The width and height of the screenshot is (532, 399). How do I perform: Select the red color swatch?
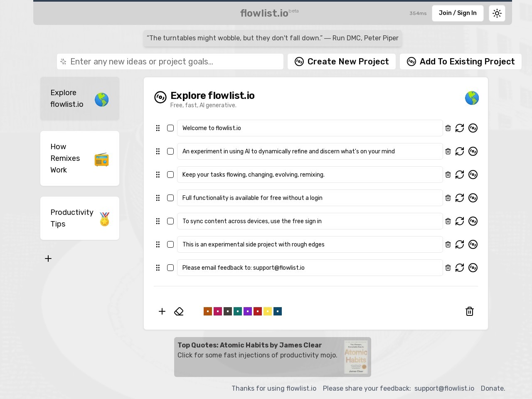[258, 311]
